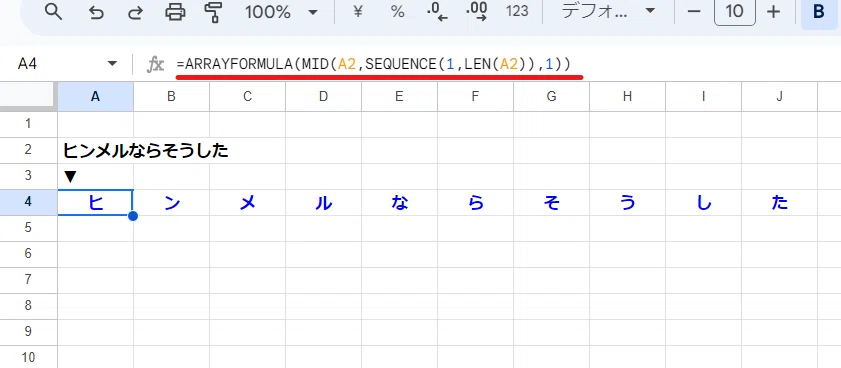Image resolution: width=841 pixels, height=368 pixels.
Task: Select cell A4 containing ヒ
Action: click(95, 203)
